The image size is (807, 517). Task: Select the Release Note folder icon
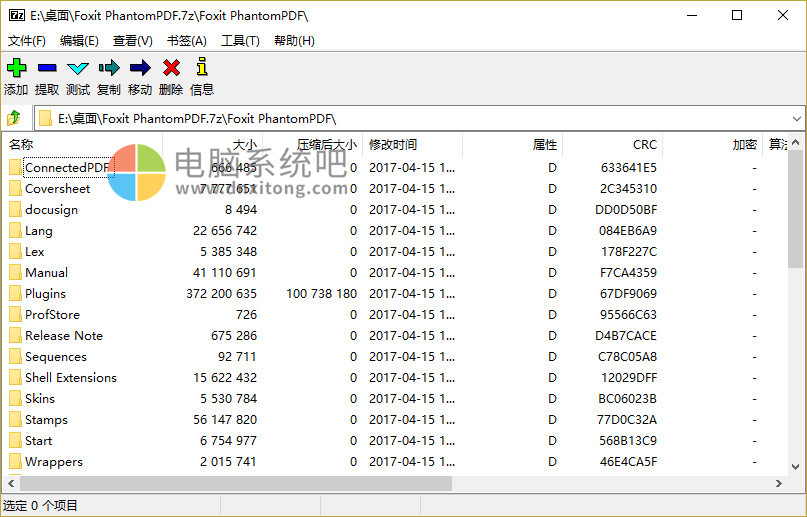15,335
